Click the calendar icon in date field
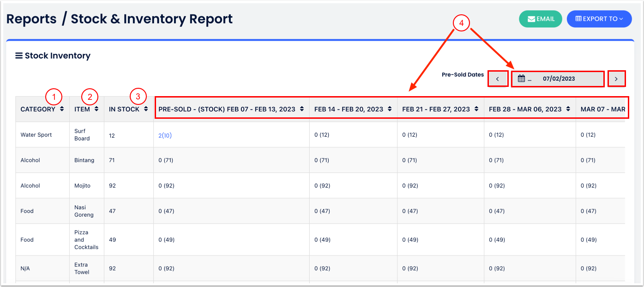The height and width of the screenshot is (287, 644). (521, 79)
